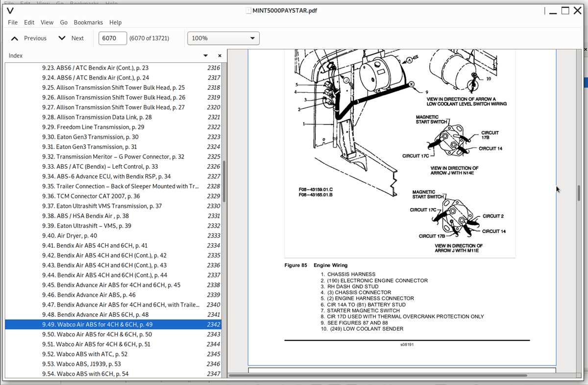Screen dimensions: 588x385
Task: Advance to next page with the Next arrow
Action: click(x=71, y=38)
